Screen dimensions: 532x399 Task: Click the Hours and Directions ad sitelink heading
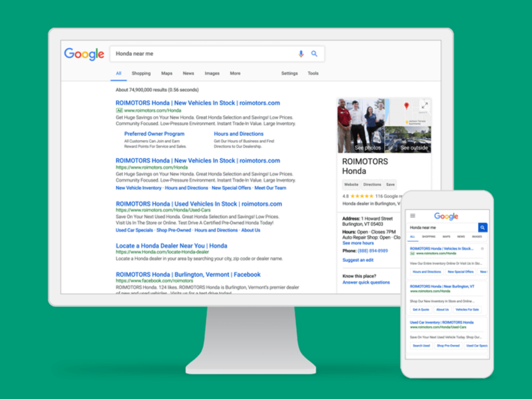tap(239, 133)
